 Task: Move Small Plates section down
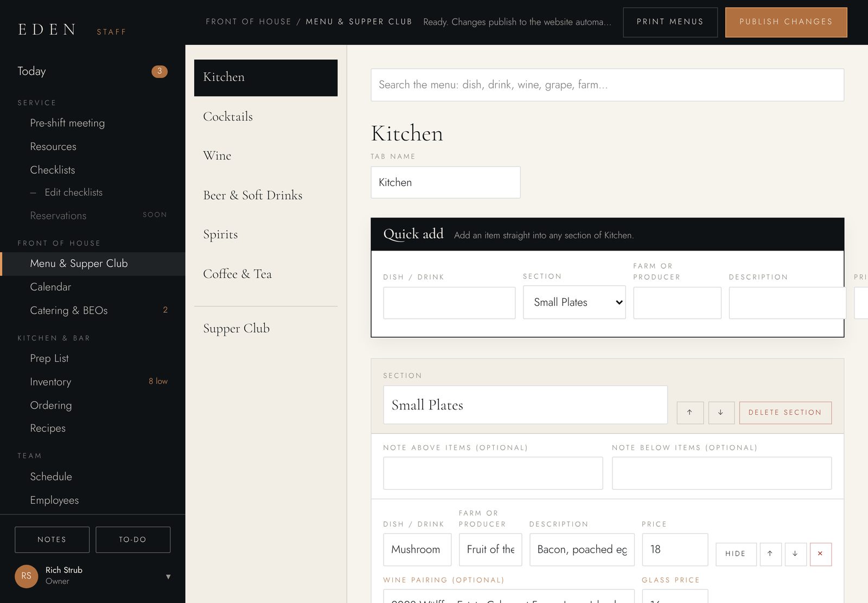point(721,413)
